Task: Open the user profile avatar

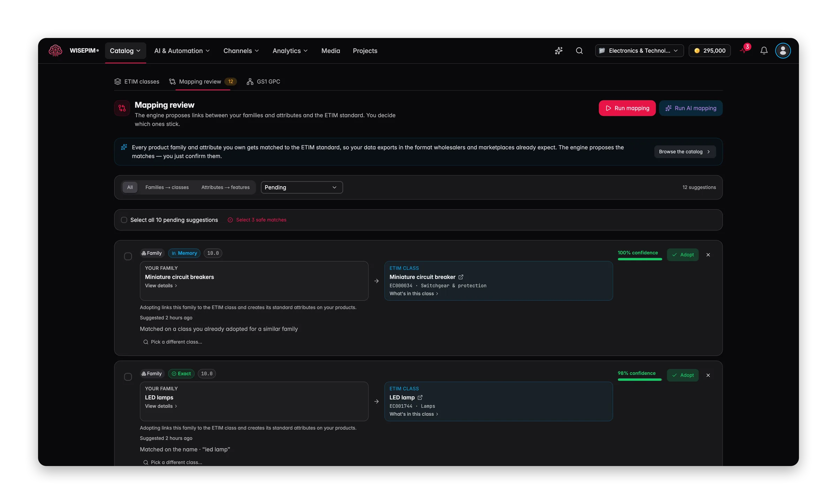Action: click(783, 51)
